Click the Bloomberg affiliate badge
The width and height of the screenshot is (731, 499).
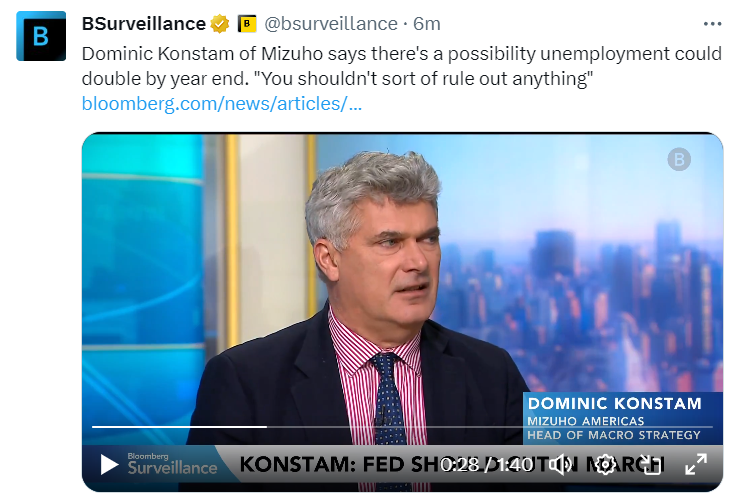click(246, 23)
